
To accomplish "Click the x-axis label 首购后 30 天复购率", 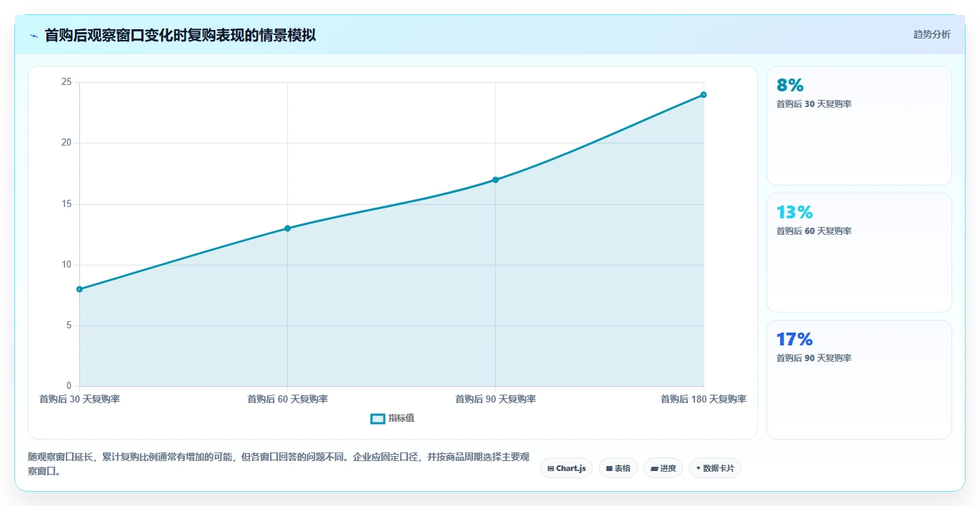I will point(80,399).
